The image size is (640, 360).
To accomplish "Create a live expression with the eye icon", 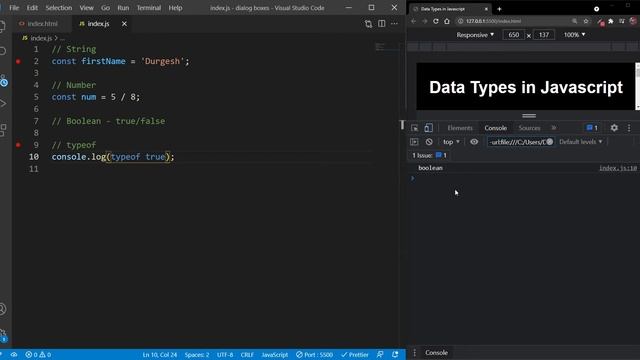I will [474, 142].
